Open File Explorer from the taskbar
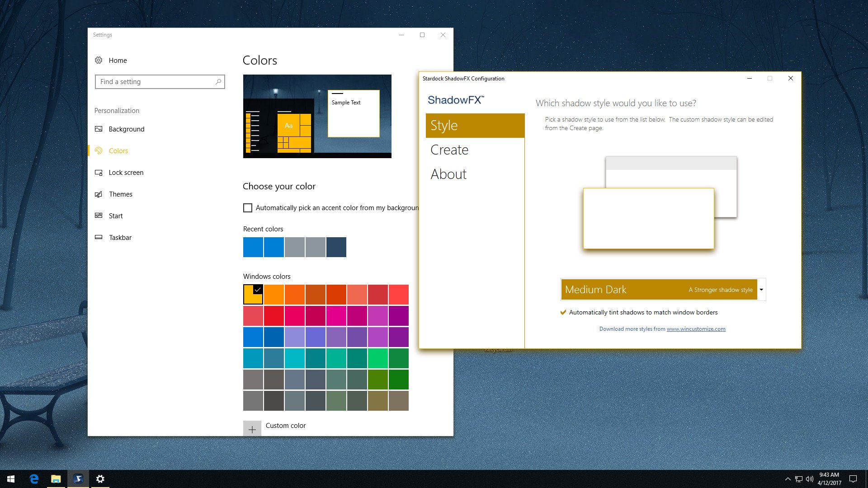This screenshot has height=488, width=868. (x=56, y=479)
